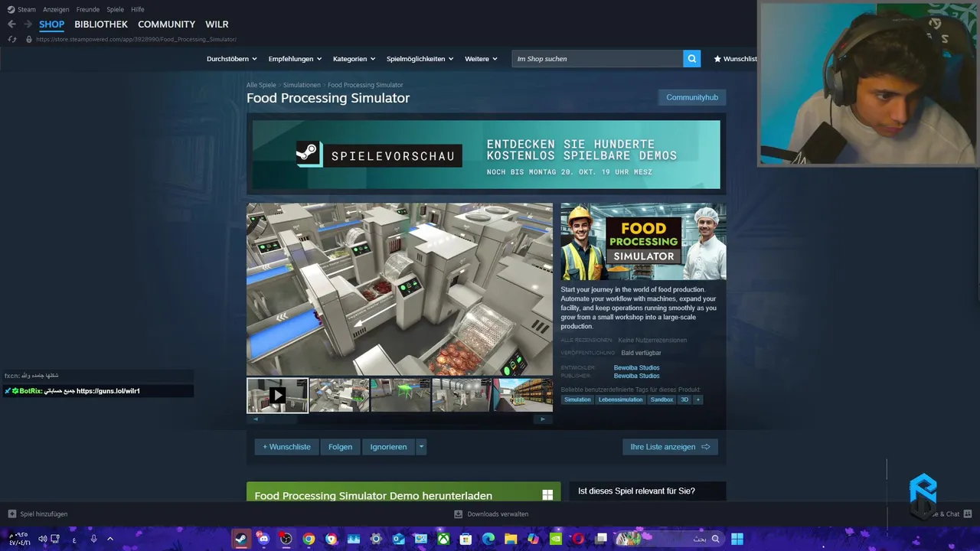Image resolution: width=980 pixels, height=551 pixels.
Task: Add the game with + Wunschliste
Action: (x=286, y=447)
